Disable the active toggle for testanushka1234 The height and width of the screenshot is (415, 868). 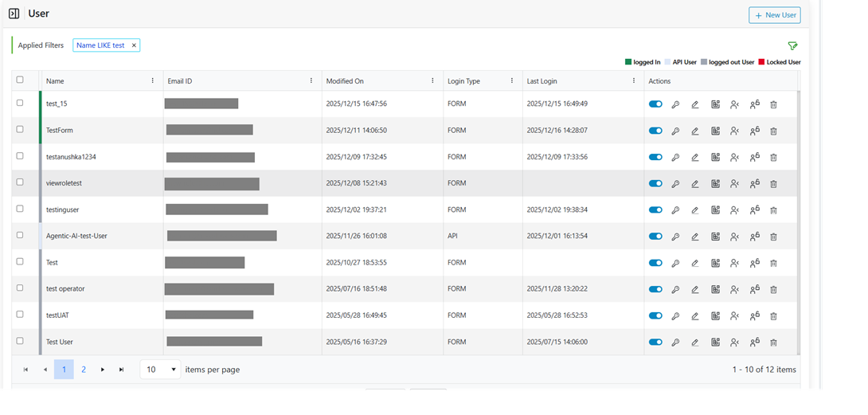click(655, 158)
